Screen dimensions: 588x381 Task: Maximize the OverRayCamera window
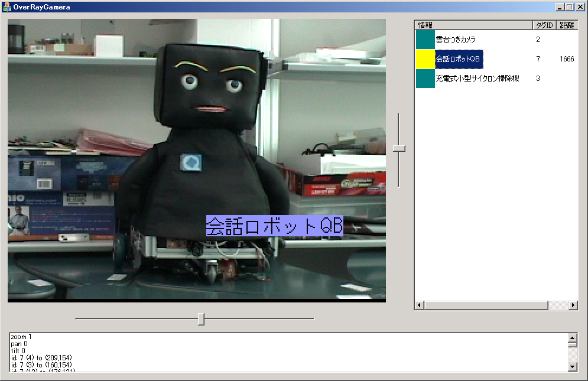point(569,7)
